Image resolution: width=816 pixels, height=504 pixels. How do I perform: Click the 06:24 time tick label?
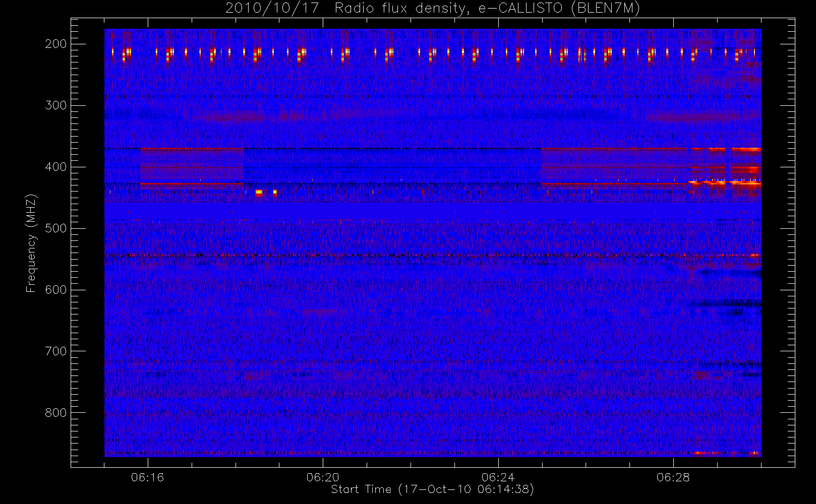pos(498,477)
